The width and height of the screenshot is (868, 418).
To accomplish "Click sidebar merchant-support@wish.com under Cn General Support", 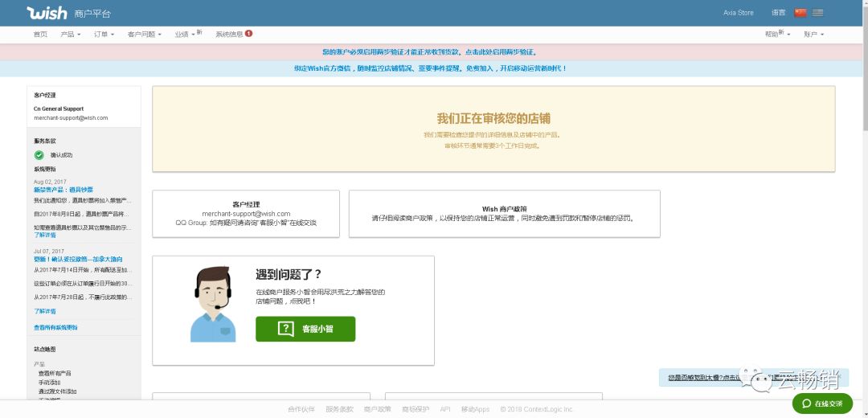I will (71, 118).
